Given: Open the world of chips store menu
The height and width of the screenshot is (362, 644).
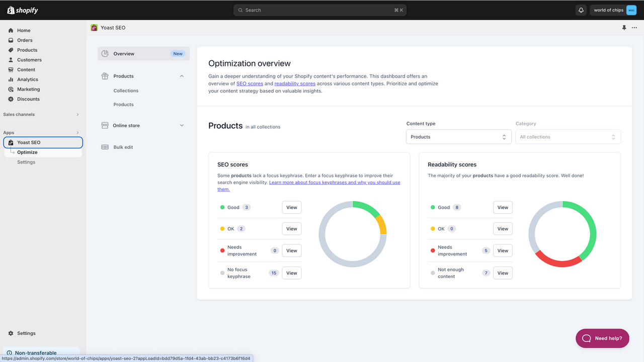Looking at the screenshot, I should click(x=614, y=10).
